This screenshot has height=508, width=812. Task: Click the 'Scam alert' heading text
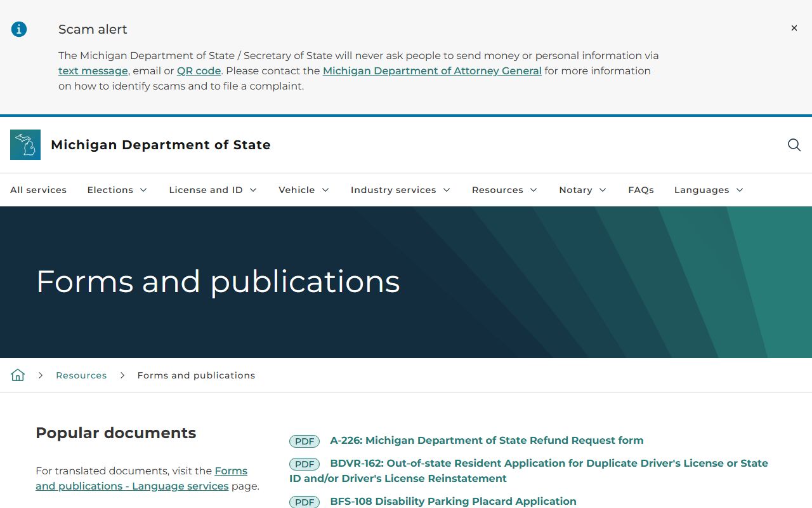pyautogui.click(x=93, y=29)
